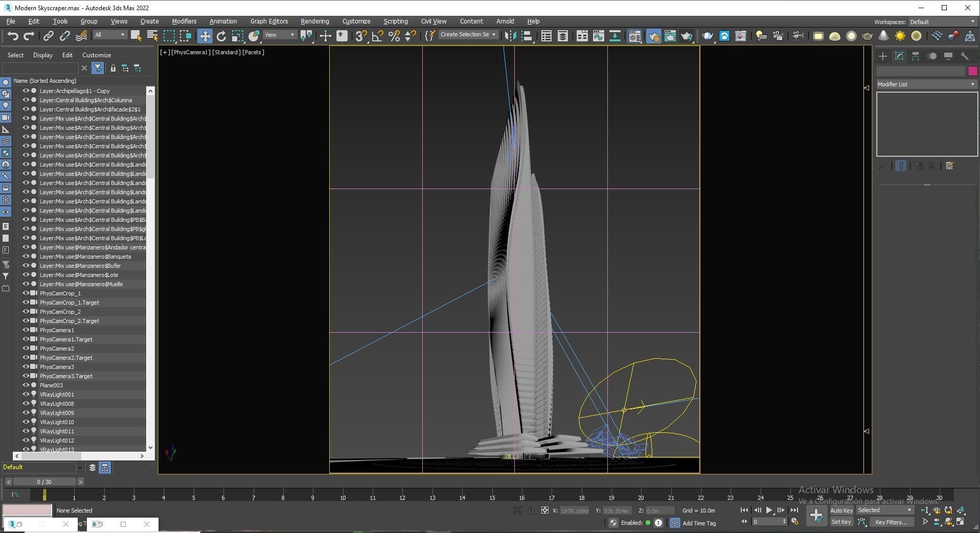Open the Rendered Frame Window
This screenshot has width=980, height=533.
coord(670,36)
